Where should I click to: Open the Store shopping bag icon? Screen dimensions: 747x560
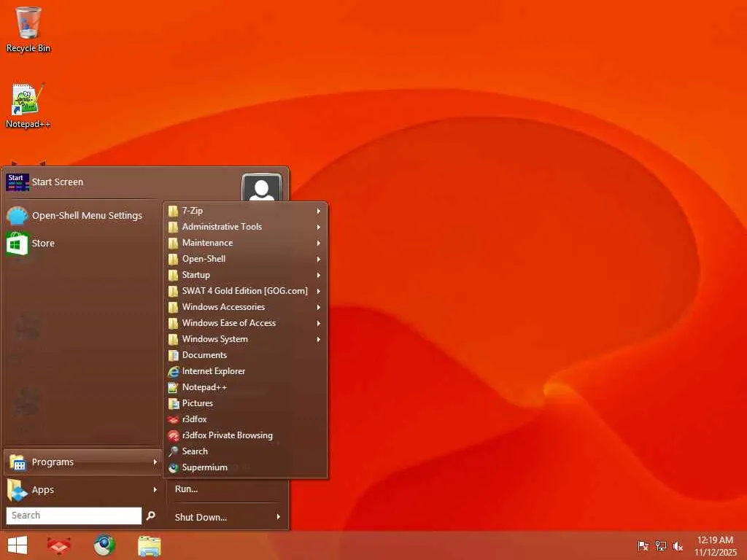(x=18, y=244)
